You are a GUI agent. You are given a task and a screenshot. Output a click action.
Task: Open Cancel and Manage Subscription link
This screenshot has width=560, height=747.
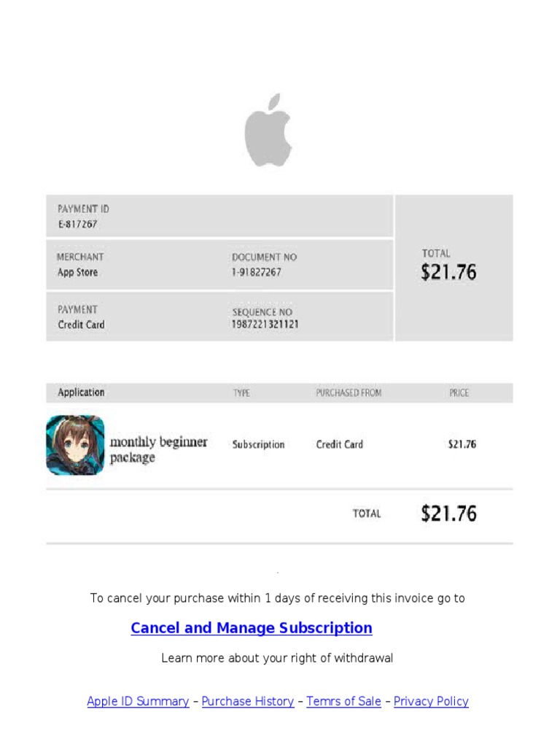(251, 628)
